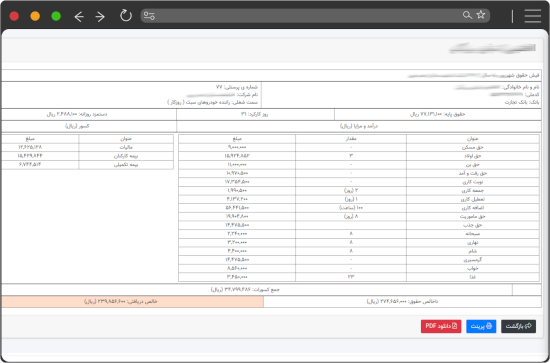Click the بانک تجارت bank line
The height and width of the screenshot is (363, 550).
522,102
